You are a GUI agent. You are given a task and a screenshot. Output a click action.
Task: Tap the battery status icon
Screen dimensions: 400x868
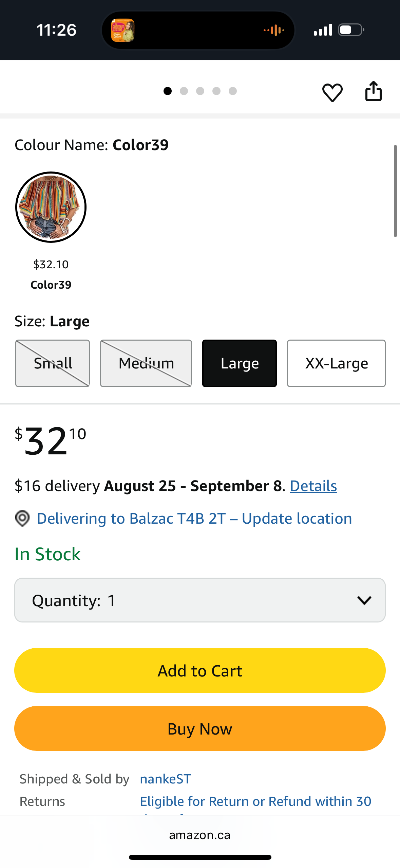pyautogui.click(x=351, y=30)
